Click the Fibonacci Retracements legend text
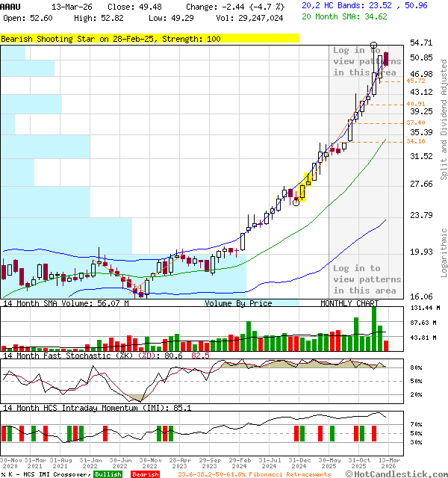 point(254,474)
